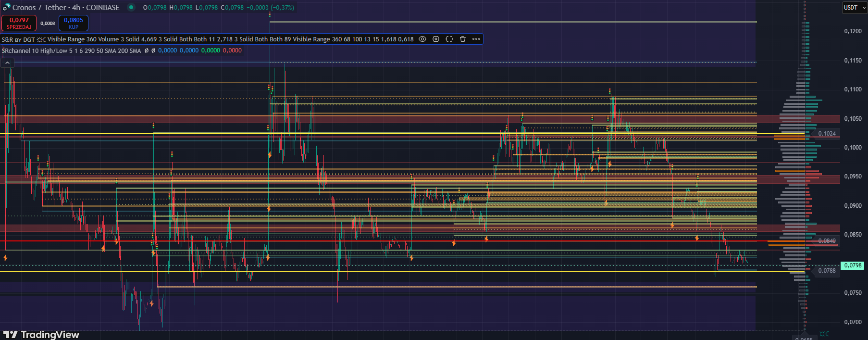Click the current price label 0,0798
The height and width of the screenshot is (340, 868).
pyautogui.click(x=853, y=265)
